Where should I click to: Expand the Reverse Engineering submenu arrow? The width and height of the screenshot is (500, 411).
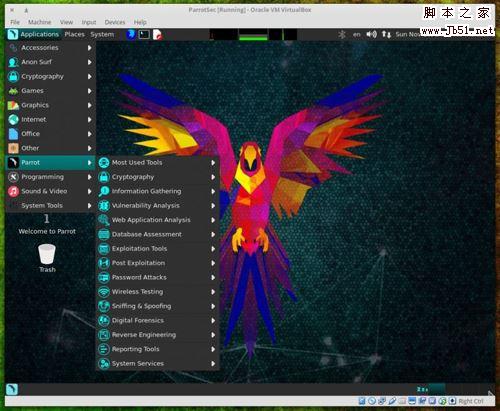coord(213,335)
